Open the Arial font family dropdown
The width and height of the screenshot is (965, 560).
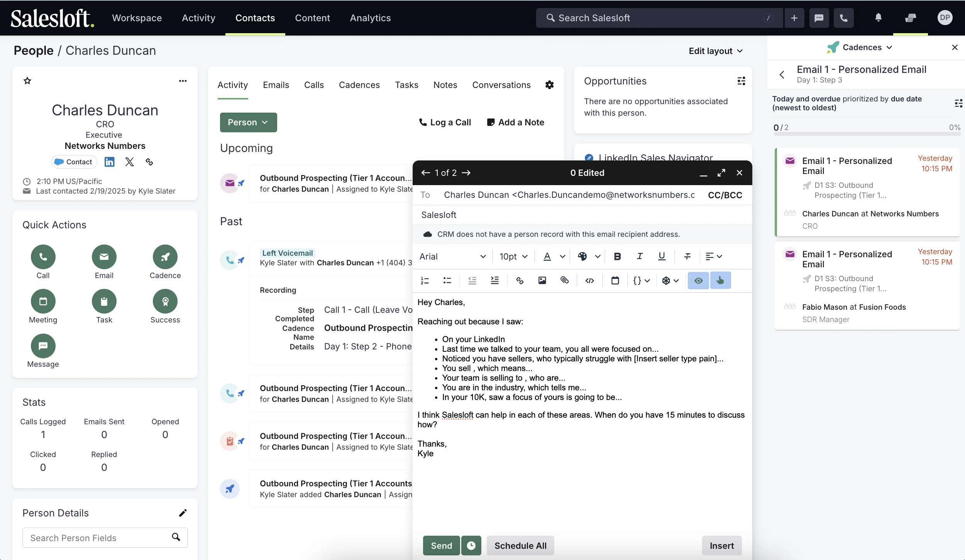pyautogui.click(x=452, y=256)
